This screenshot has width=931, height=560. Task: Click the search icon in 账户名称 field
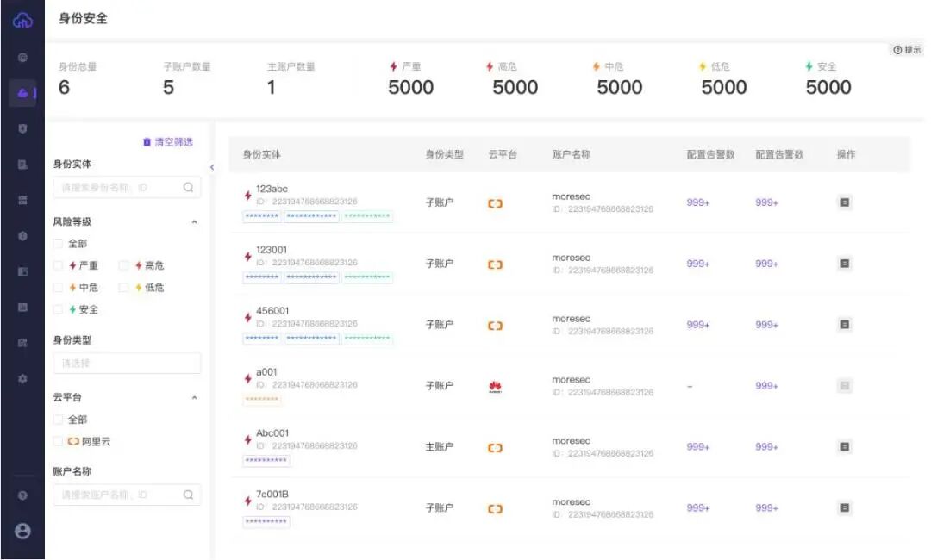(188, 495)
